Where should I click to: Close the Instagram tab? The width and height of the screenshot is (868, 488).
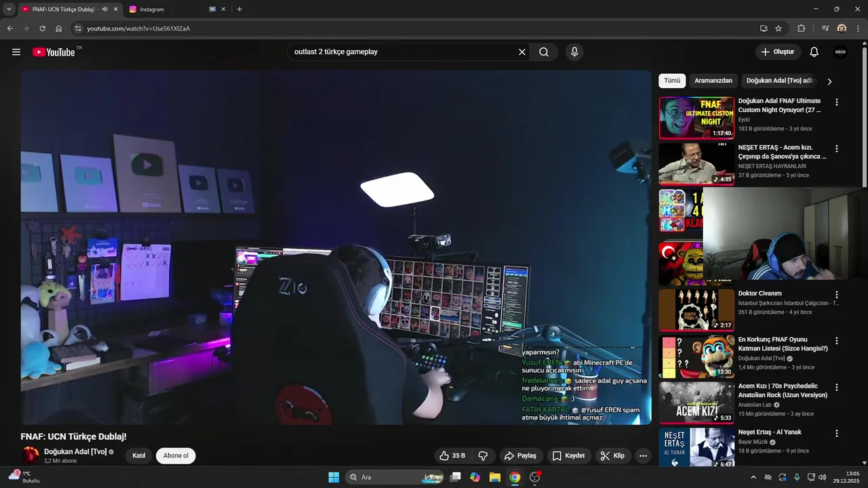click(x=223, y=9)
